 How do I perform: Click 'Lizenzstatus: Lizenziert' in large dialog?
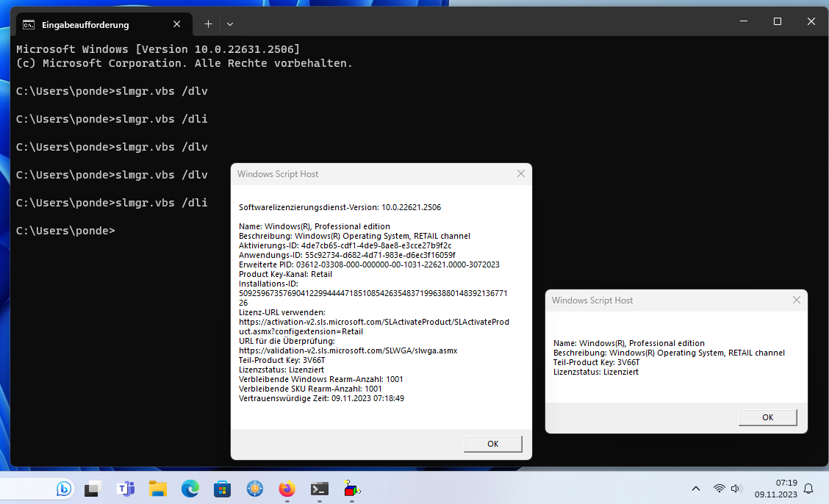pyautogui.click(x=281, y=370)
